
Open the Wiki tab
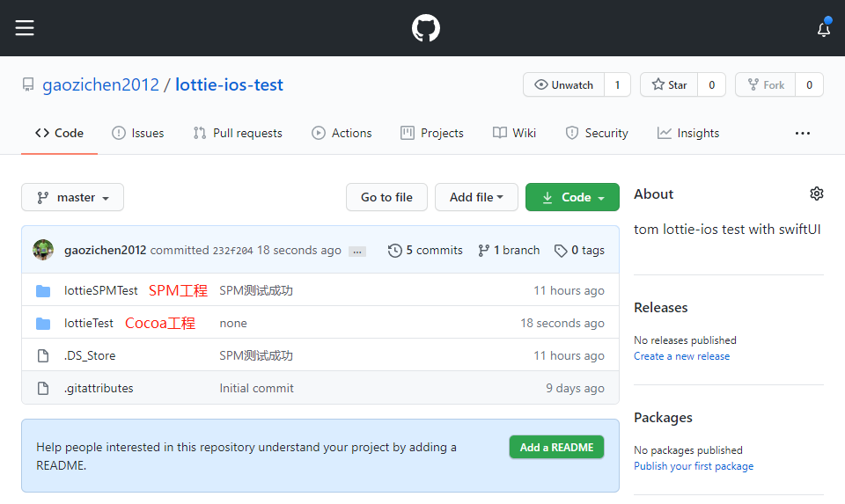[515, 133]
